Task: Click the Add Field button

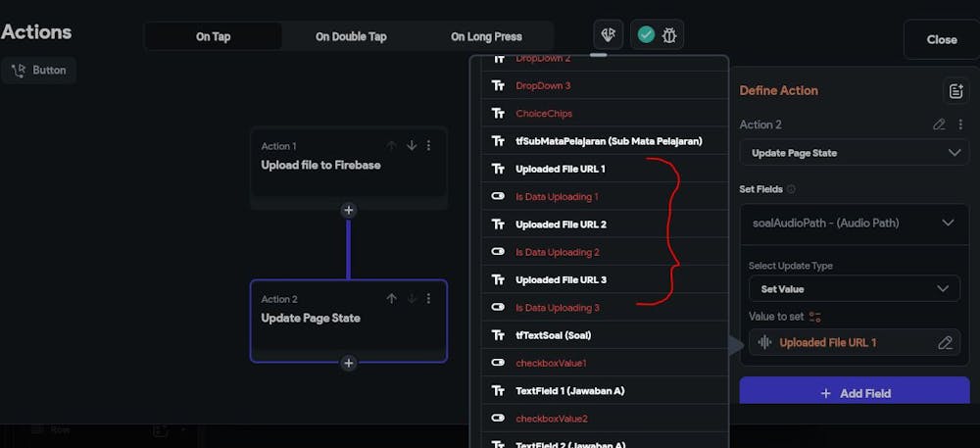Action: click(x=855, y=392)
